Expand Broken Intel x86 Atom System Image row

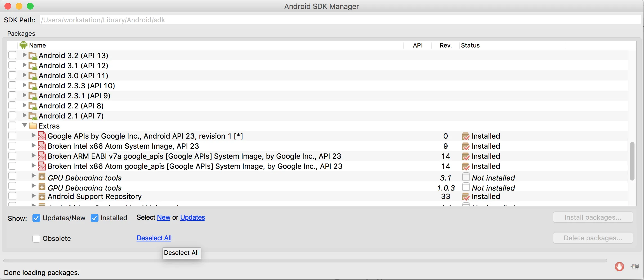[33, 146]
